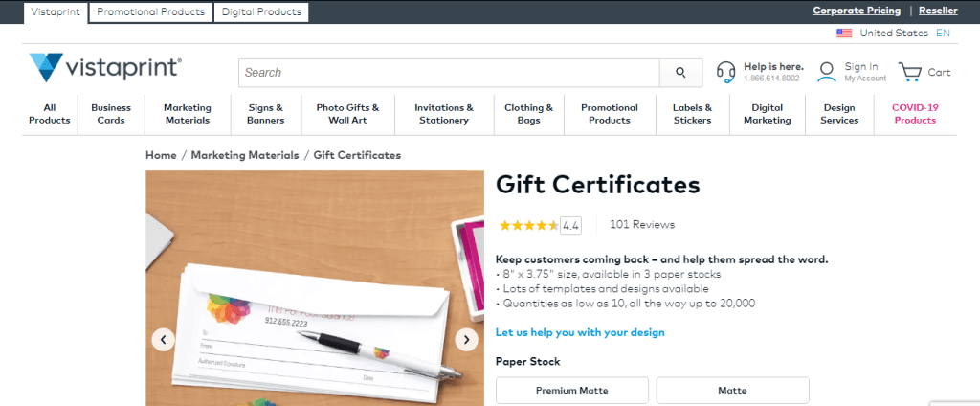Click the star rating 4.4 badge
Viewport: 980px width, 406px height.
click(570, 225)
